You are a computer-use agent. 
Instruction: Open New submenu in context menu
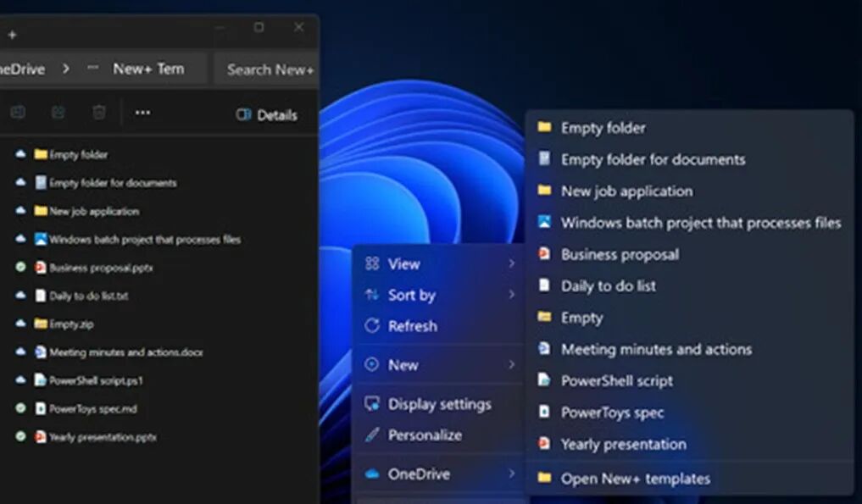pos(440,365)
